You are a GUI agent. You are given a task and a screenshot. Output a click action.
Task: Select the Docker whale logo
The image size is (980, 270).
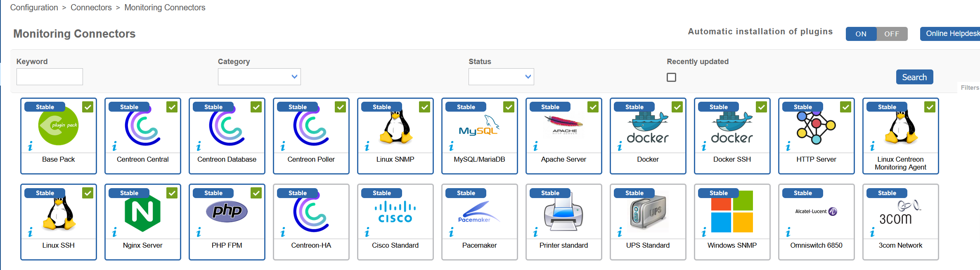point(648,127)
